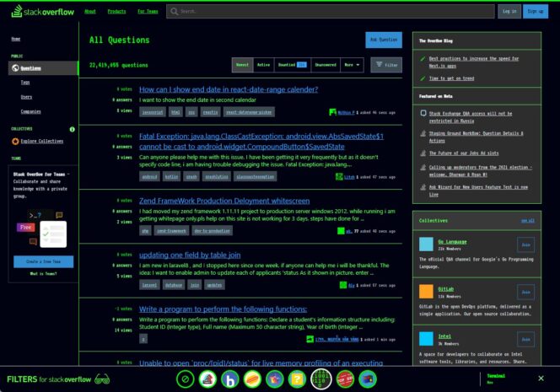Select the no-filter circle icon

coord(186,379)
